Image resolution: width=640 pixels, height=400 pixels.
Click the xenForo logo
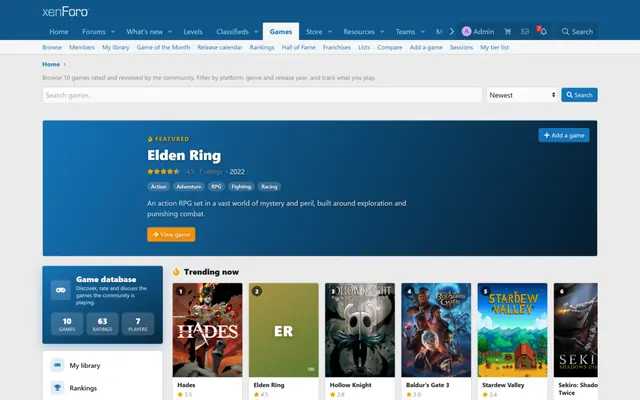pos(65,11)
